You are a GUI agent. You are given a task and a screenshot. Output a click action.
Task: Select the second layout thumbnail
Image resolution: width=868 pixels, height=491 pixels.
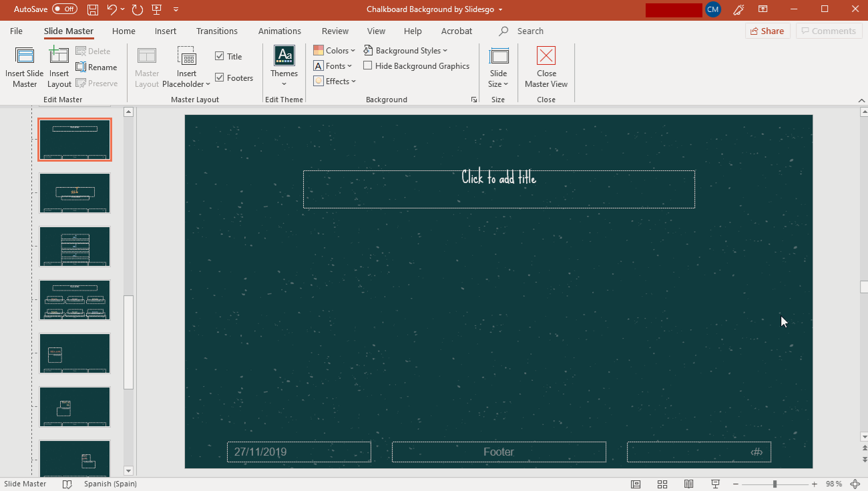(75, 193)
